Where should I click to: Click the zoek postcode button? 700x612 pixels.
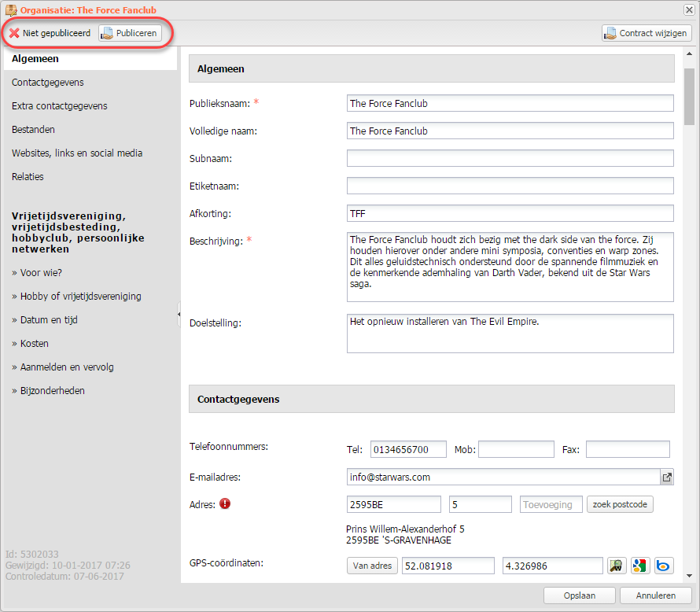[x=620, y=504]
